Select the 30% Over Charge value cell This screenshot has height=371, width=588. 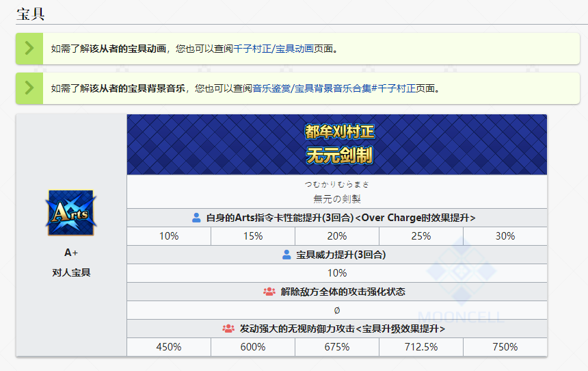click(x=505, y=236)
